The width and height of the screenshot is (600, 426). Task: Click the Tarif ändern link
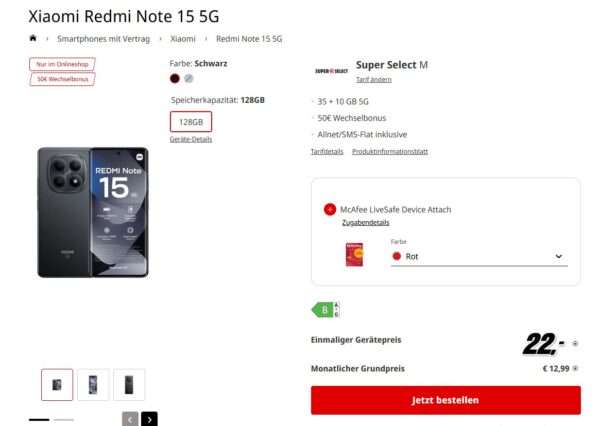click(373, 79)
